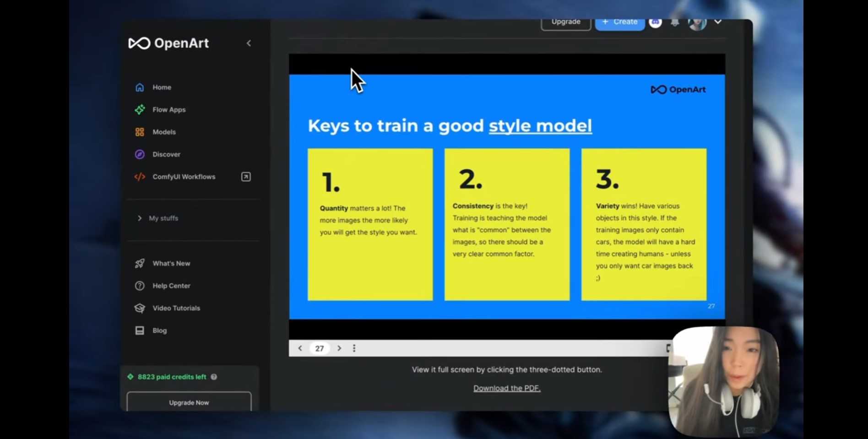Screen dimensions: 868x439
Task: Expand the My stuffs section
Action: (158, 218)
